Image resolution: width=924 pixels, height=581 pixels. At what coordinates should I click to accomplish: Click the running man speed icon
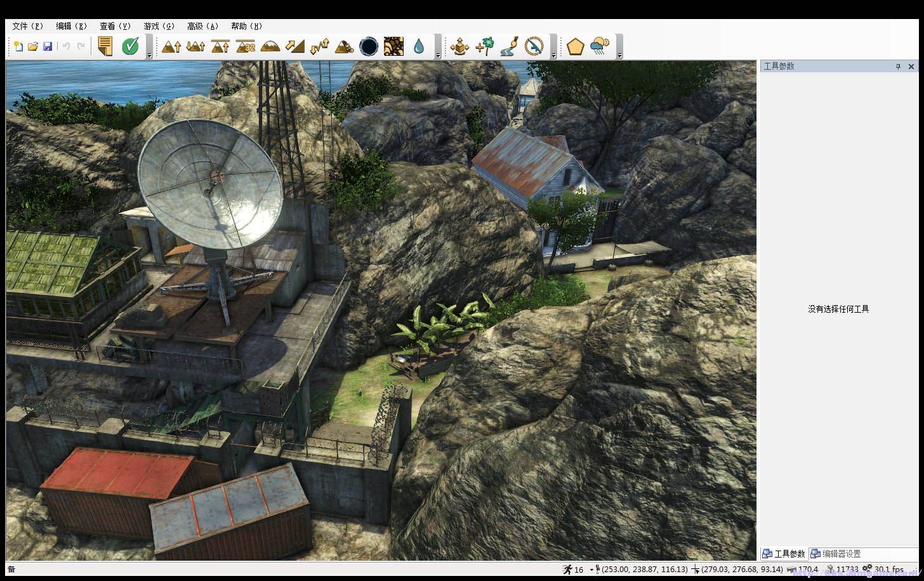point(567,570)
